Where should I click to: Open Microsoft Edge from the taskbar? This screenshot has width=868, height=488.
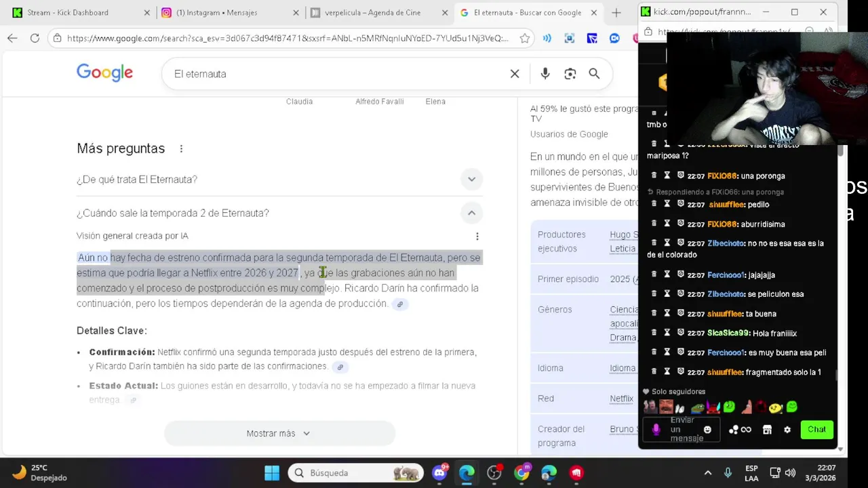click(467, 472)
